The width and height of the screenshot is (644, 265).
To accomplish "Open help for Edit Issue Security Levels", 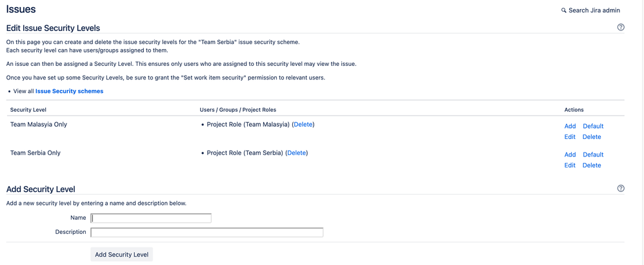I will (621, 27).
